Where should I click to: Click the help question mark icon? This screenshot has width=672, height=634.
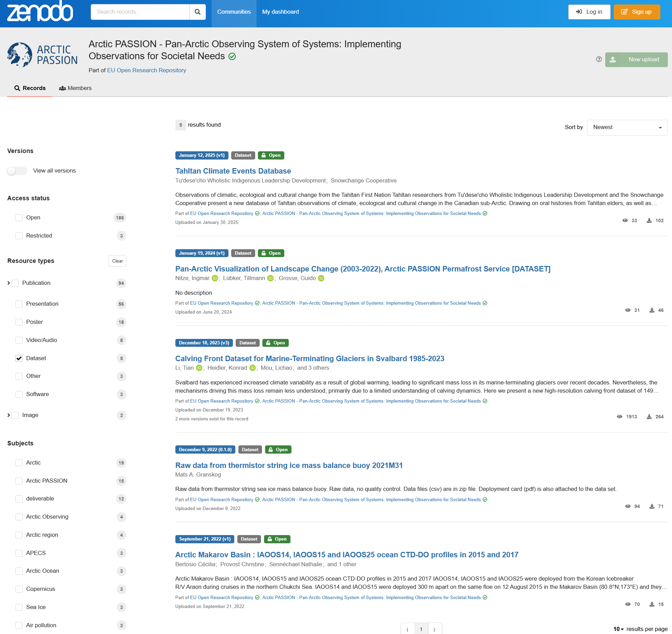[x=599, y=59]
